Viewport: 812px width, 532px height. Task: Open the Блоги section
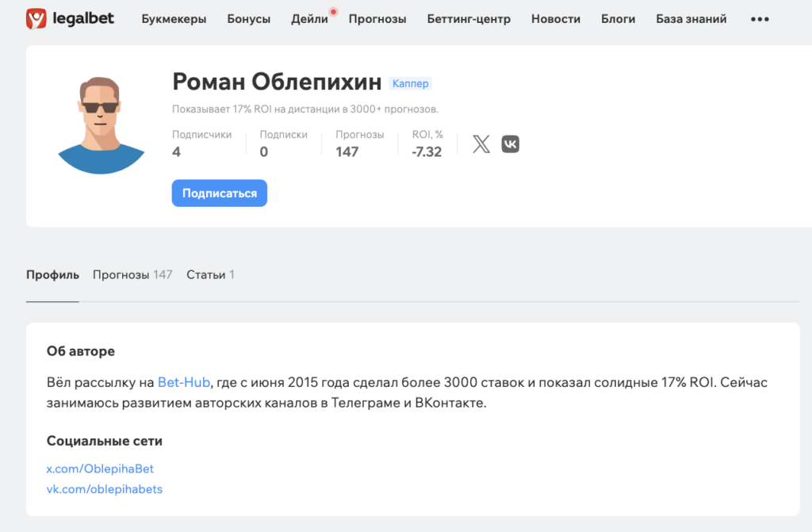click(618, 19)
